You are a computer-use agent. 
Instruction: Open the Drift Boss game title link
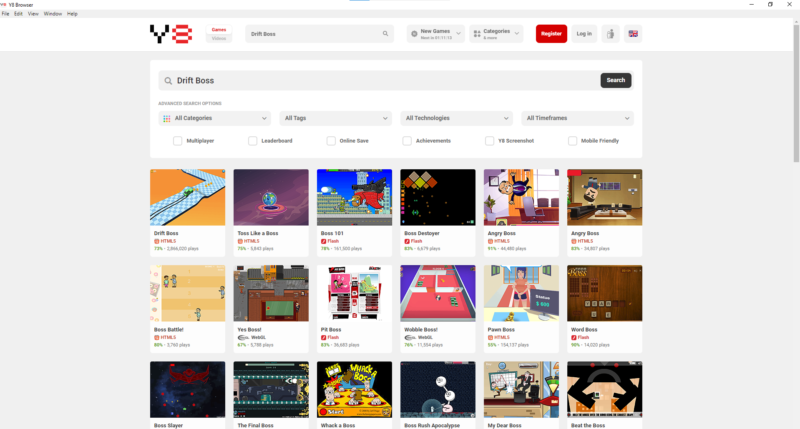[166, 233]
